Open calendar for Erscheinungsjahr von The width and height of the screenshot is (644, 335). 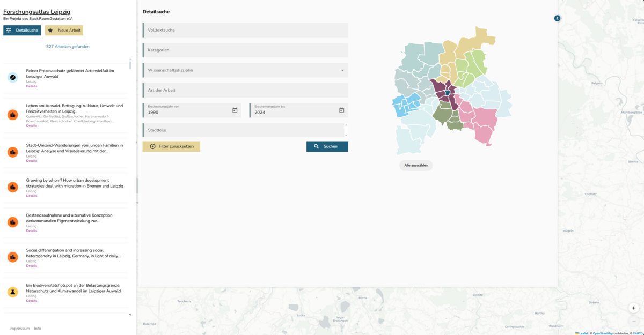(235, 110)
